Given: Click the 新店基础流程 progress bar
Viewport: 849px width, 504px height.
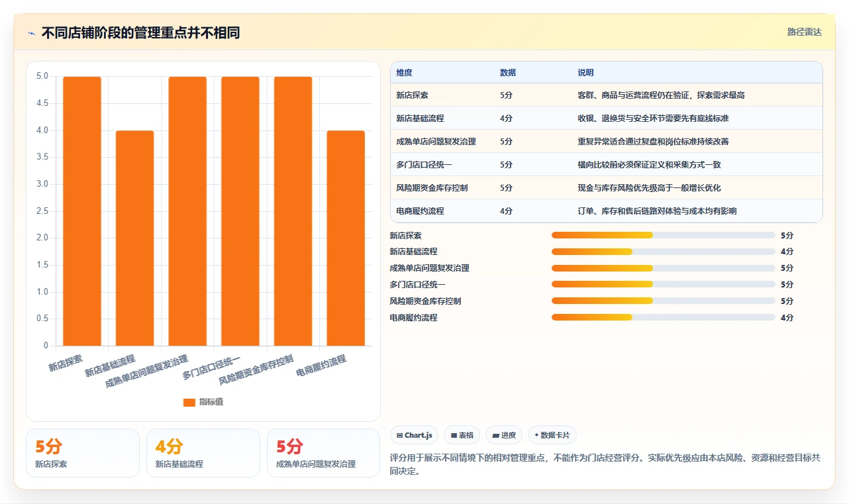Looking at the screenshot, I should coord(663,252).
